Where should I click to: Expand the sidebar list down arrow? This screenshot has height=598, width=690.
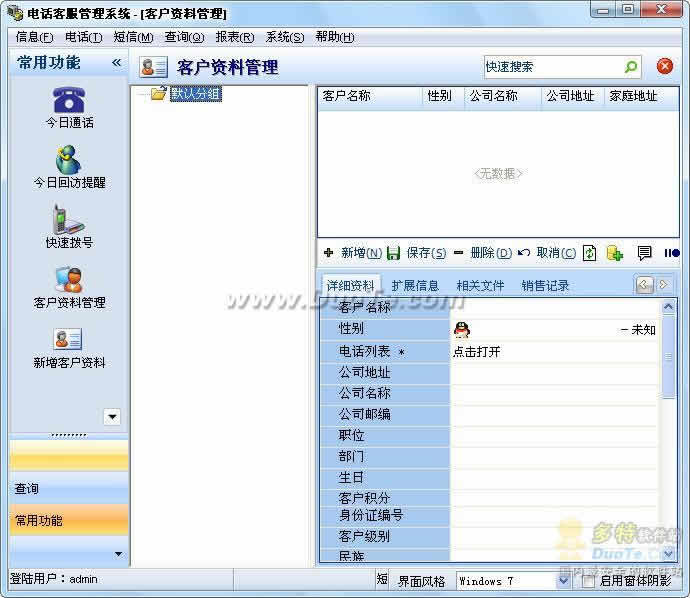coord(112,417)
